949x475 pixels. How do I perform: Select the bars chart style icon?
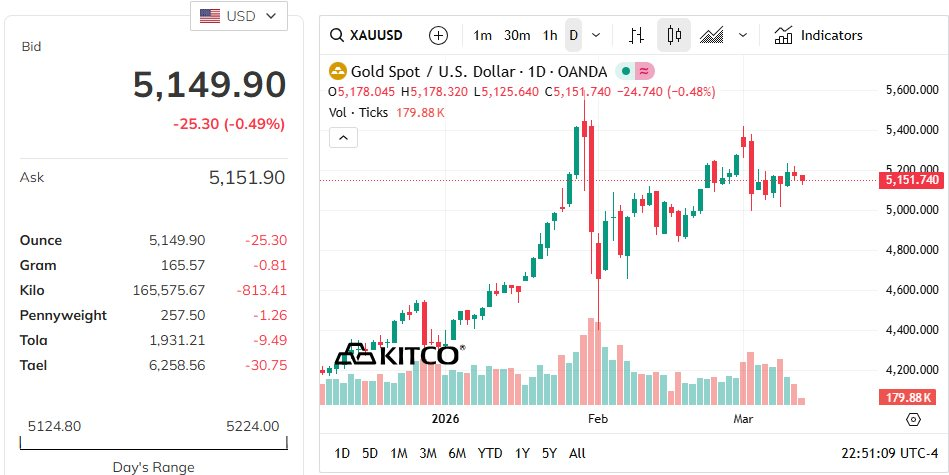(636, 35)
